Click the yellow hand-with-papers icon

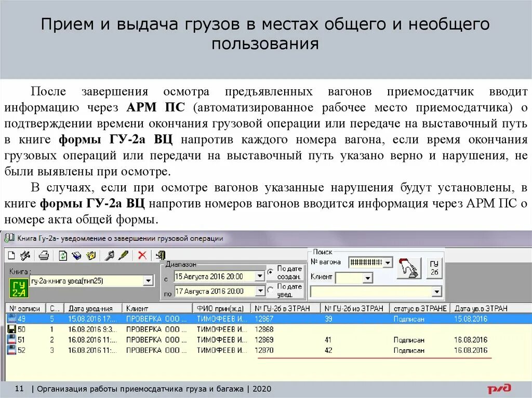pyautogui.click(x=90, y=255)
